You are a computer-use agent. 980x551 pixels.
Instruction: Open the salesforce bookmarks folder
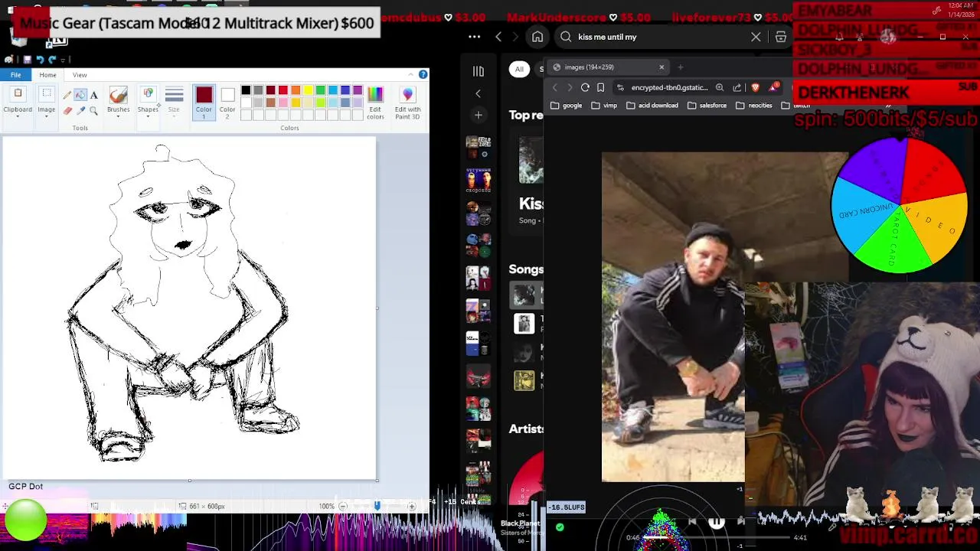pos(707,106)
